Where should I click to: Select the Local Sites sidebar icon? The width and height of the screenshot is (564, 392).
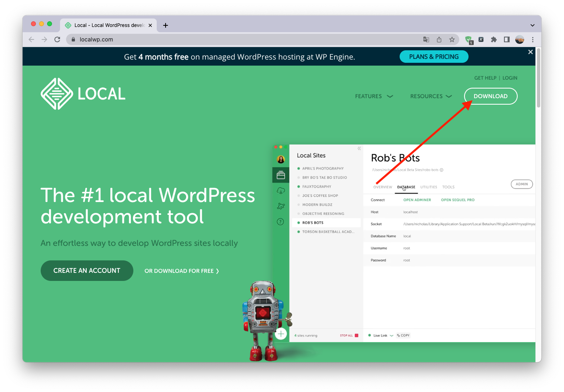pyautogui.click(x=281, y=175)
